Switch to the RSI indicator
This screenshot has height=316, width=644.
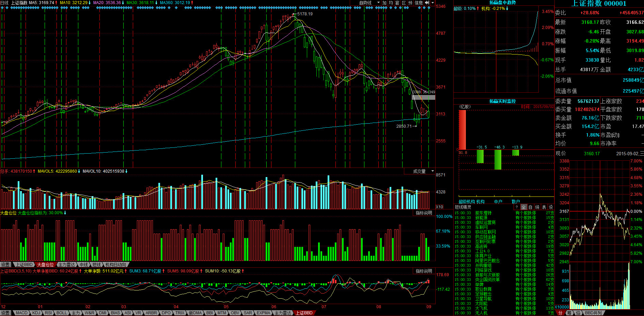pyautogui.click(x=48, y=313)
